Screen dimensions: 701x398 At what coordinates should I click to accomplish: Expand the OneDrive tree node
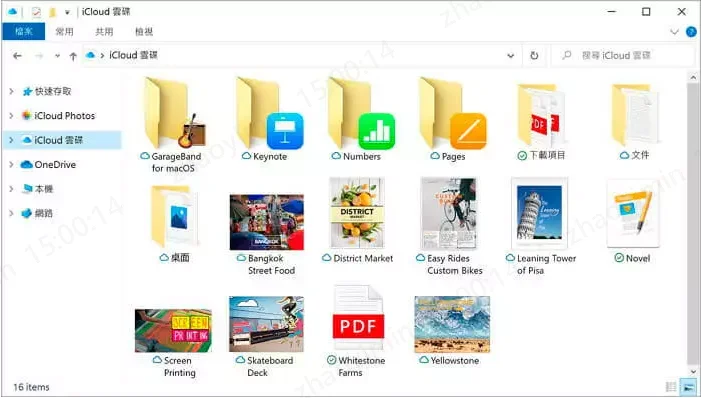click(x=11, y=165)
